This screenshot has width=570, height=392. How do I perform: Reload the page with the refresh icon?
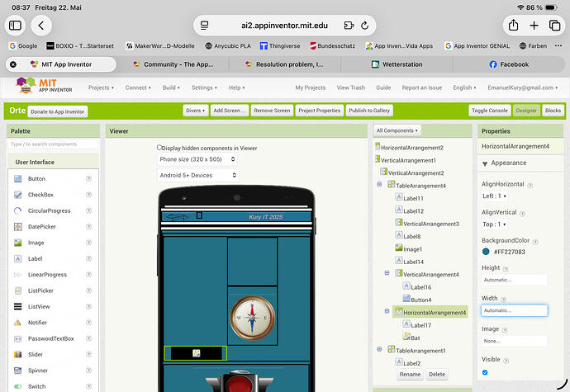point(364,26)
